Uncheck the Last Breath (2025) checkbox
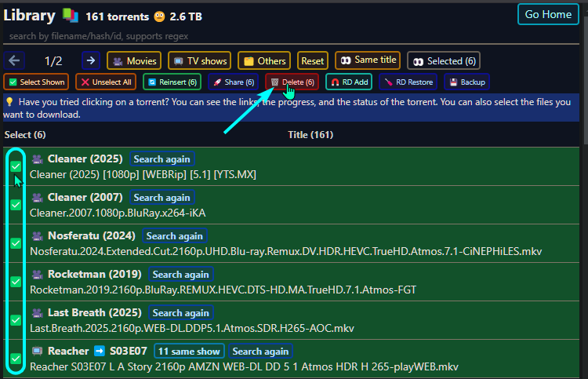This screenshot has height=379, width=588. [16, 320]
